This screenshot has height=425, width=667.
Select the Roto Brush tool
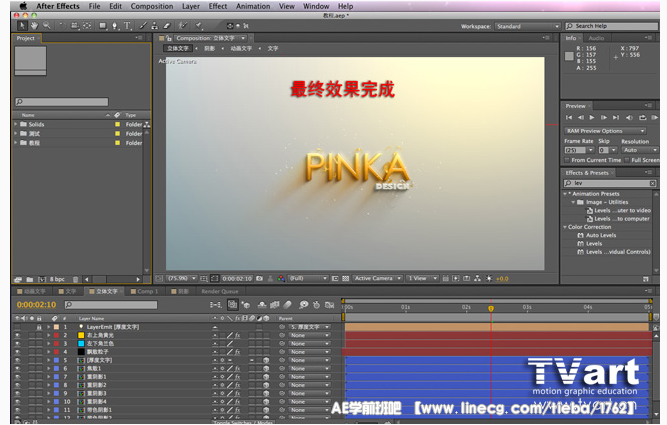(x=182, y=26)
